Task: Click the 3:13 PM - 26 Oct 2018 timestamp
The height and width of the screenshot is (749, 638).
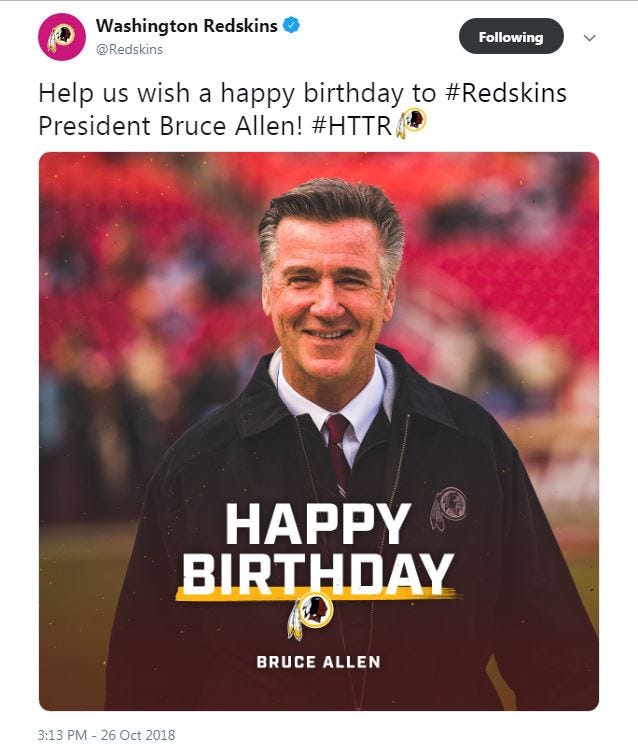Action: [x=106, y=735]
